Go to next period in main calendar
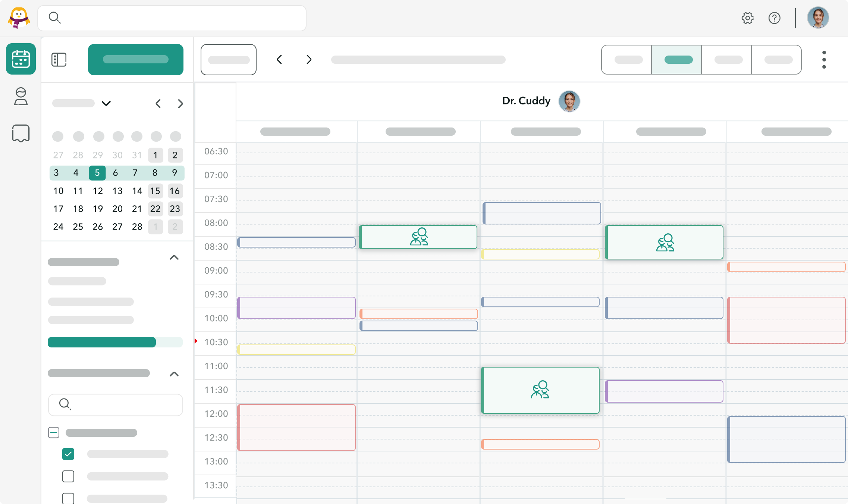The width and height of the screenshot is (848, 504). (309, 60)
